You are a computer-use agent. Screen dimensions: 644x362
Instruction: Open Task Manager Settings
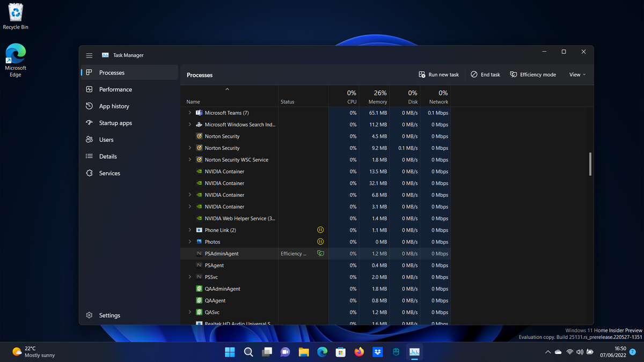pyautogui.click(x=109, y=315)
